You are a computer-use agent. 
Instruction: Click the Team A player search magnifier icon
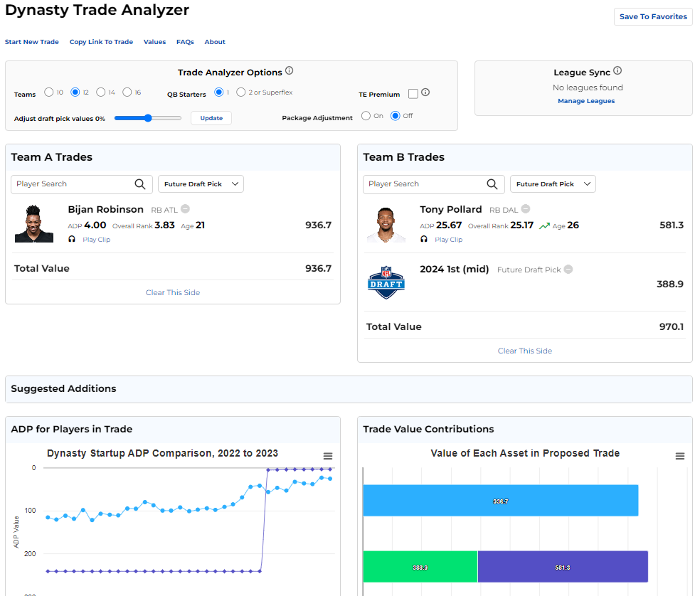(140, 184)
